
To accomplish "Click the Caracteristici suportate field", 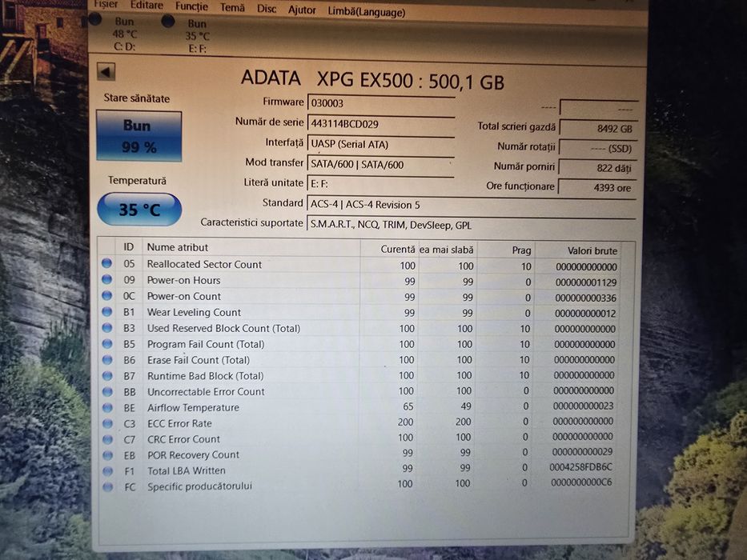I will click(471, 225).
